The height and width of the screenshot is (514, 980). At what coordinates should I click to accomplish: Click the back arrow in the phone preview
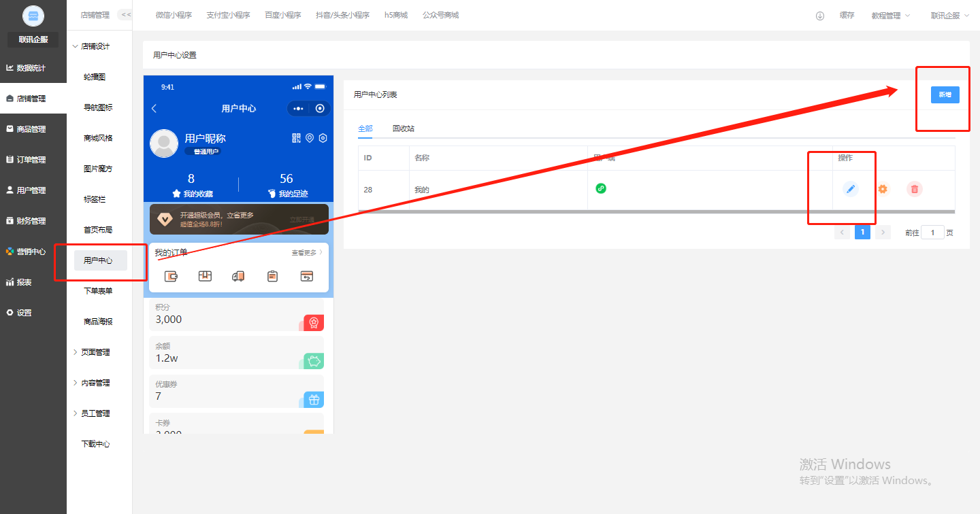coord(154,108)
